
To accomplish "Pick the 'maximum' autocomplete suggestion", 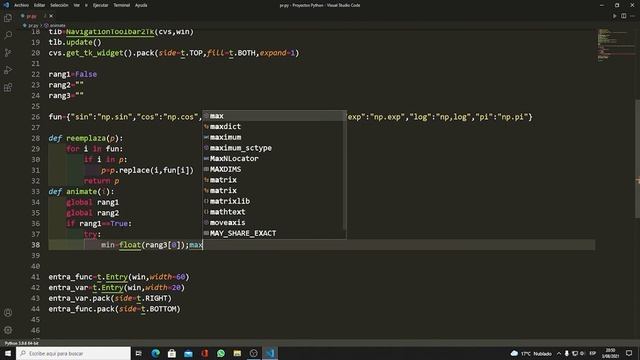I will [x=274, y=137].
